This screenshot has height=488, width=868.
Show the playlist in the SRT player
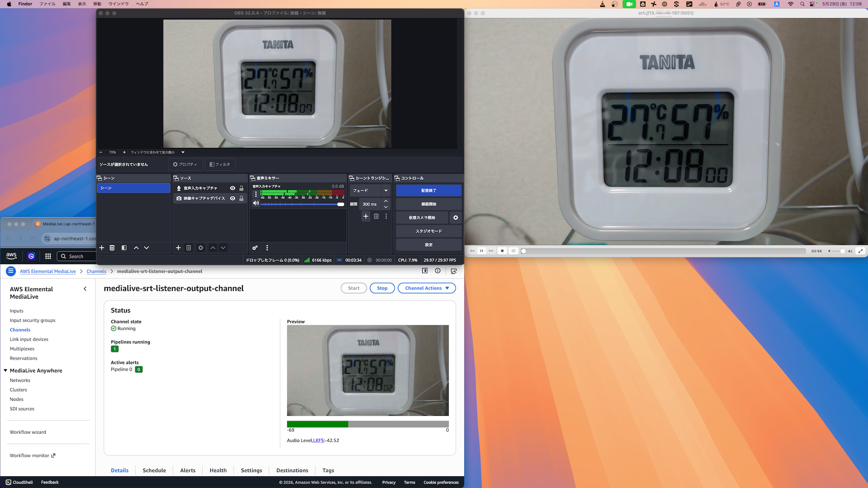click(514, 251)
